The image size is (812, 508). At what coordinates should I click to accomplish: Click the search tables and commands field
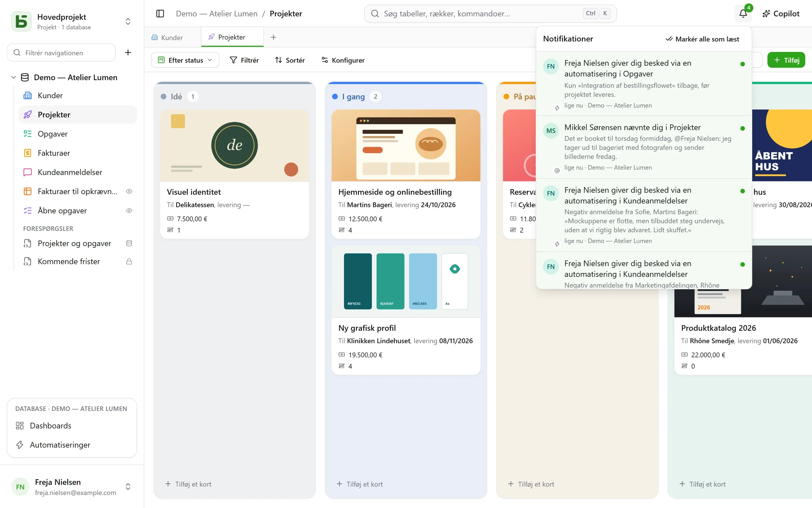(490, 14)
